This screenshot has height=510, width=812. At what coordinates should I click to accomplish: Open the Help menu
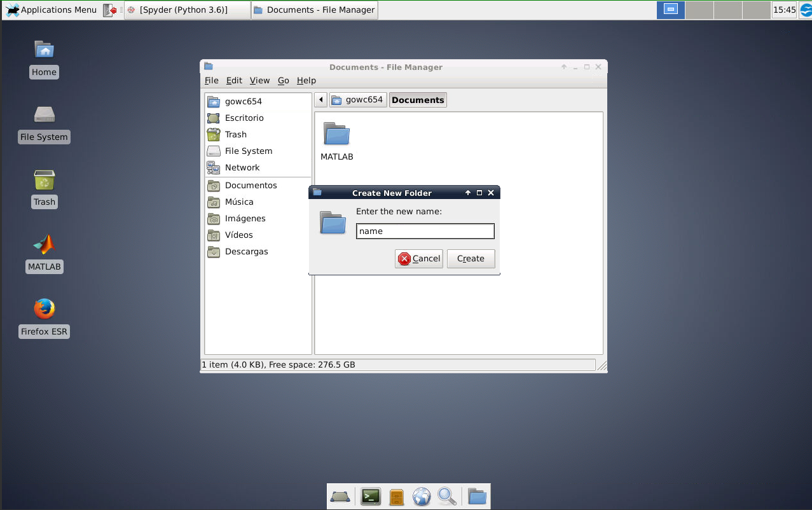click(306, 80)
